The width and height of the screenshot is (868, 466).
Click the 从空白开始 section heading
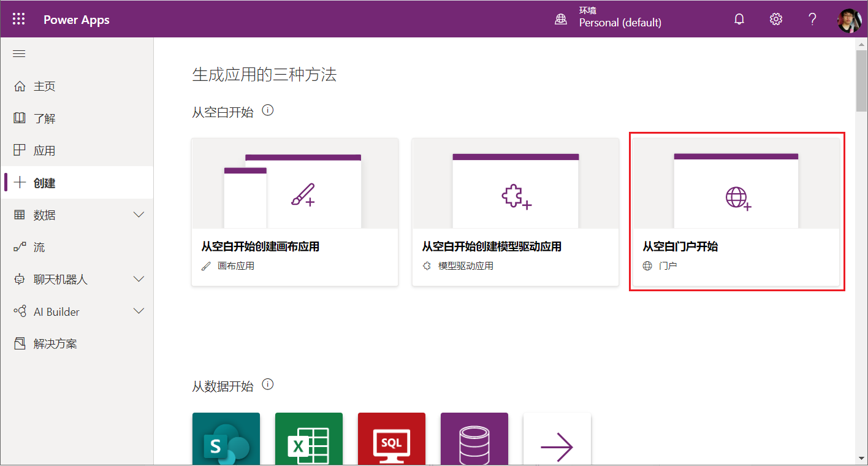pyautogui.click(x=223, y=112)
